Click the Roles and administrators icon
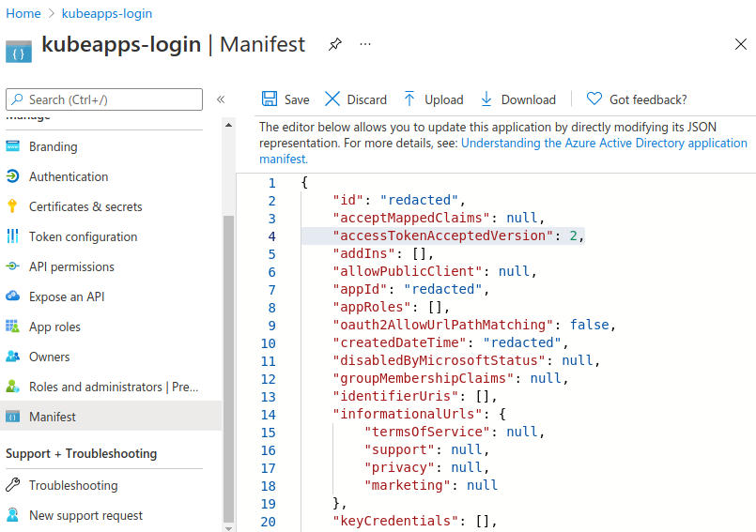Screen dimensions: 756x532 (x=13, y=386)
